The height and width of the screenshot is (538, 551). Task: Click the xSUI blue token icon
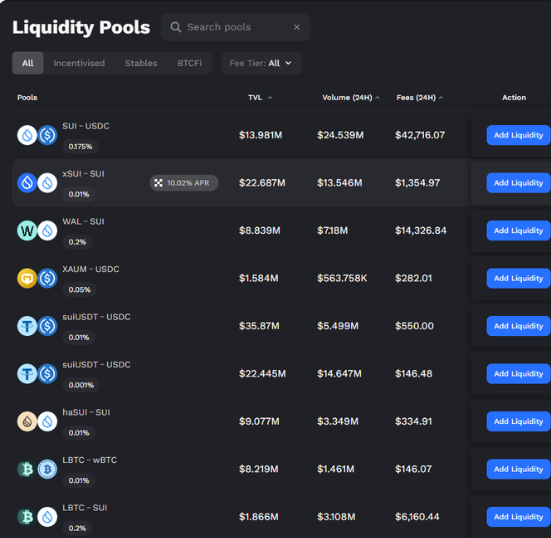pyautogui.click(x=27, y=183)
